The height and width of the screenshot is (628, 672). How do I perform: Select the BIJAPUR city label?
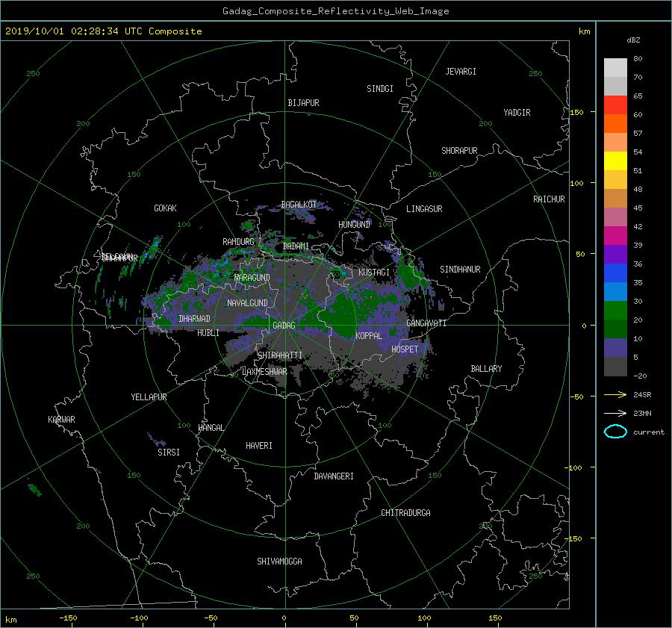(x=303, y=103)
